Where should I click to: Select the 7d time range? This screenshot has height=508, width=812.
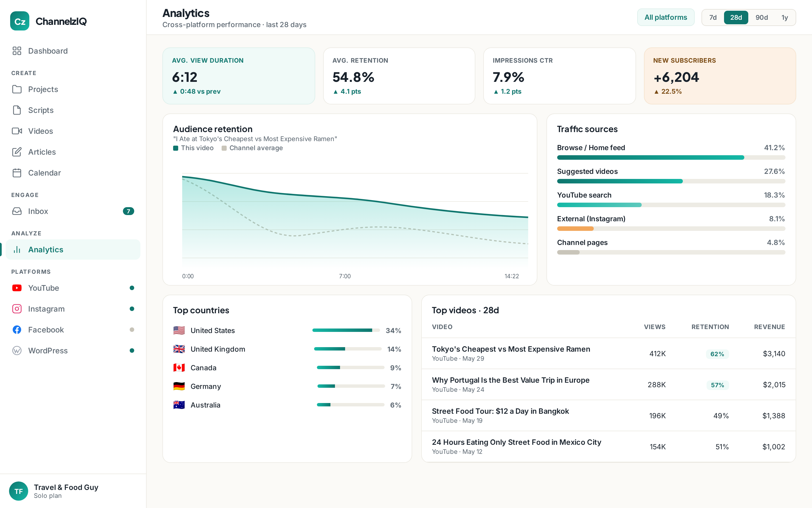pyautogui.click(x=713, y=17)
